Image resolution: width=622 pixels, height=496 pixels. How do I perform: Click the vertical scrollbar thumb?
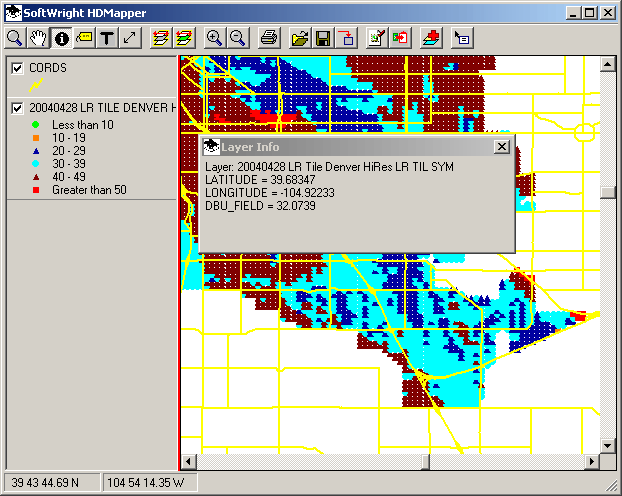[607, 192]
